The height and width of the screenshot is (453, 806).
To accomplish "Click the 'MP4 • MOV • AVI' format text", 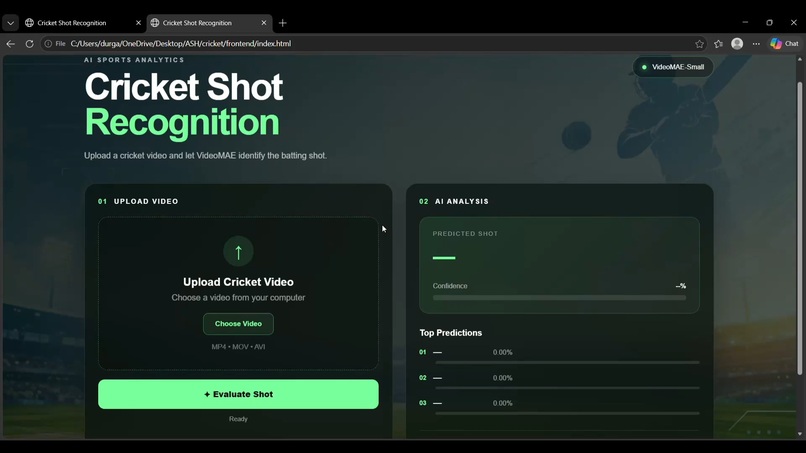I will [x=238, y=347].
